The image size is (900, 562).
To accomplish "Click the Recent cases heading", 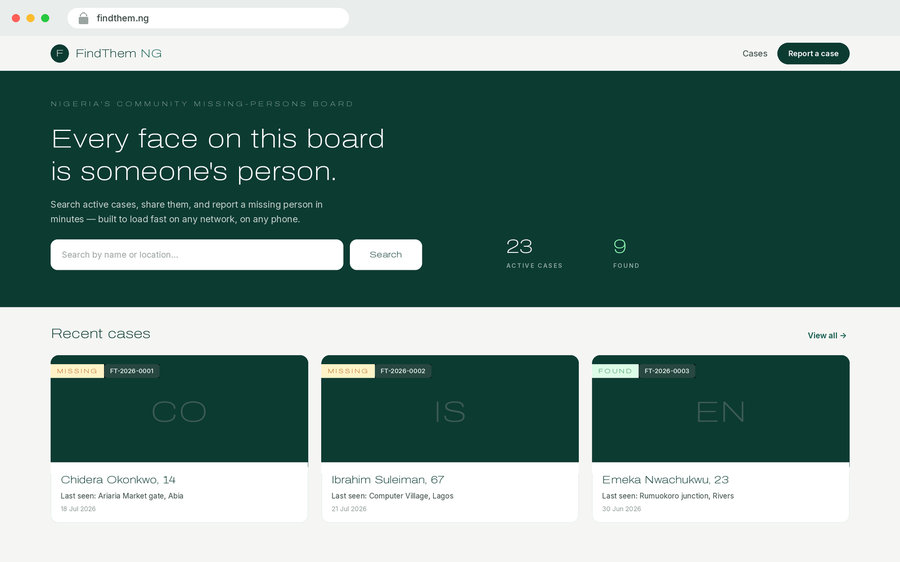I will click(100, 334).
